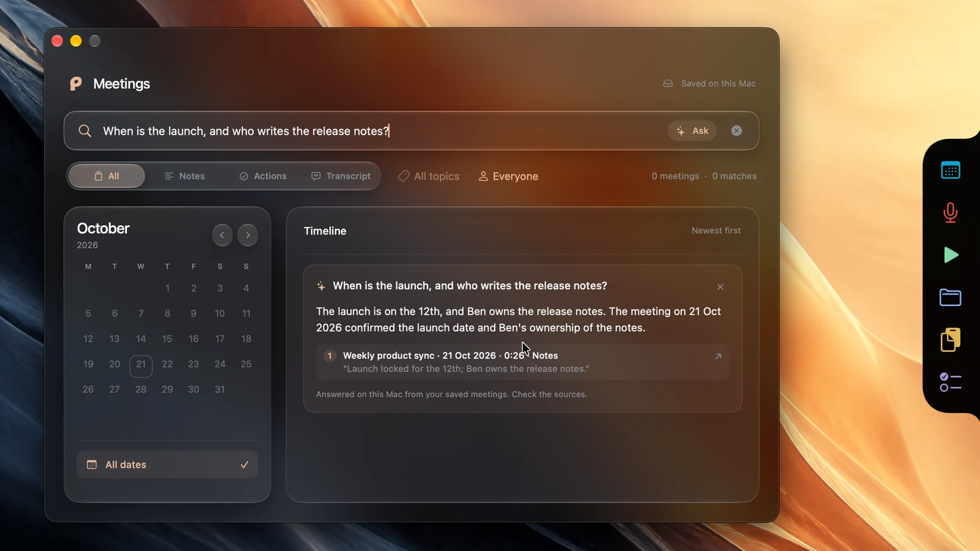This screenshot has height=551, width=980.
Task: Click the 0 meetings count text
Action: (x=675, y=176)
